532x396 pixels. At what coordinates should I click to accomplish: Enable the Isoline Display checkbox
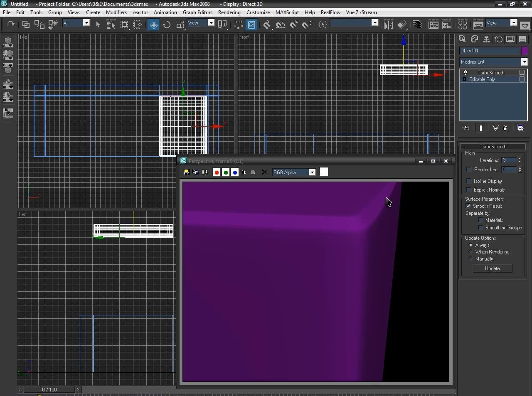pos(469,181)
